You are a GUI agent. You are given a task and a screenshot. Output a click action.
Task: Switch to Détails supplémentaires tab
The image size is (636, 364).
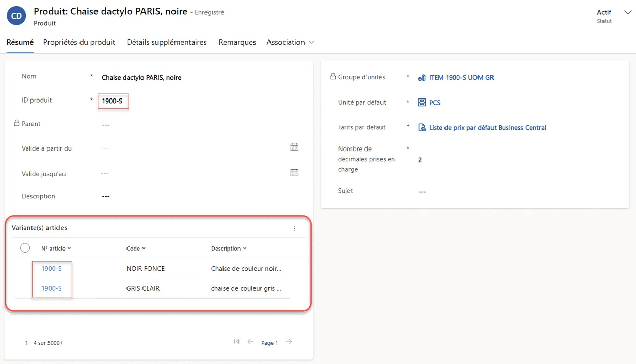pos(167,42)
